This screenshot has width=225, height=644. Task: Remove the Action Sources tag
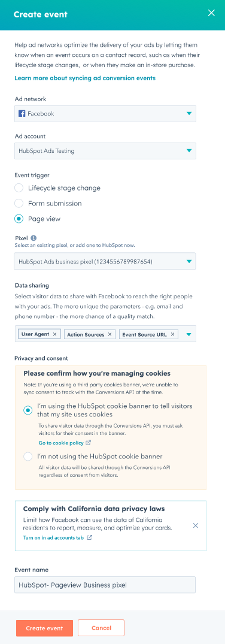click(110, 334)
